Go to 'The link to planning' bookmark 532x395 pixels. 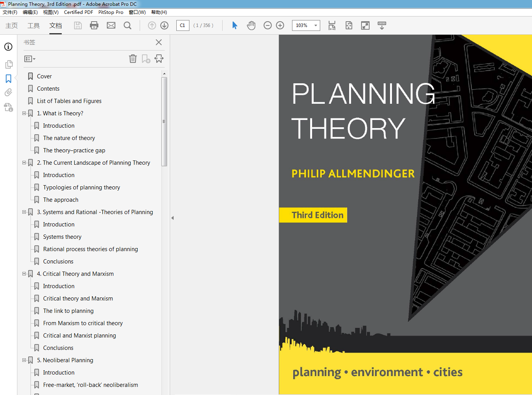68,311
